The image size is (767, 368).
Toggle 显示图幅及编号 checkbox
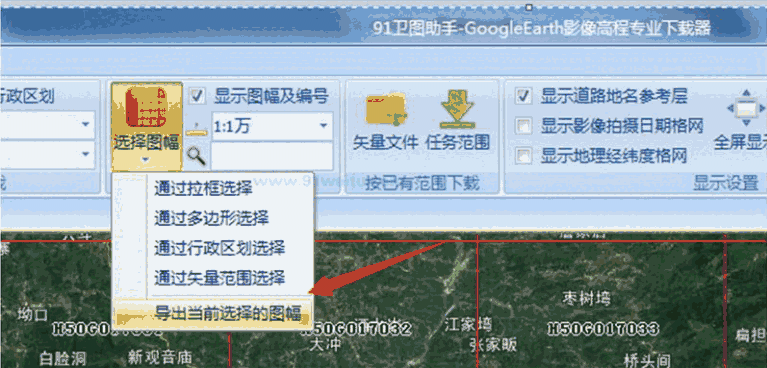197,96
